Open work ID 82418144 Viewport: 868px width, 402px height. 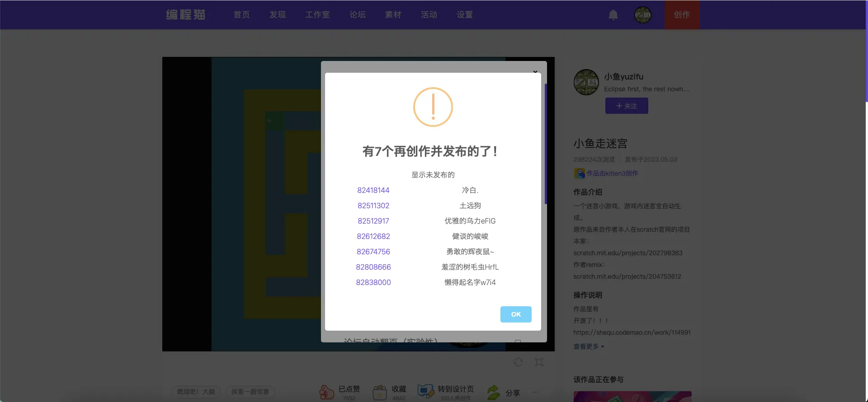[x=373, y=190]
